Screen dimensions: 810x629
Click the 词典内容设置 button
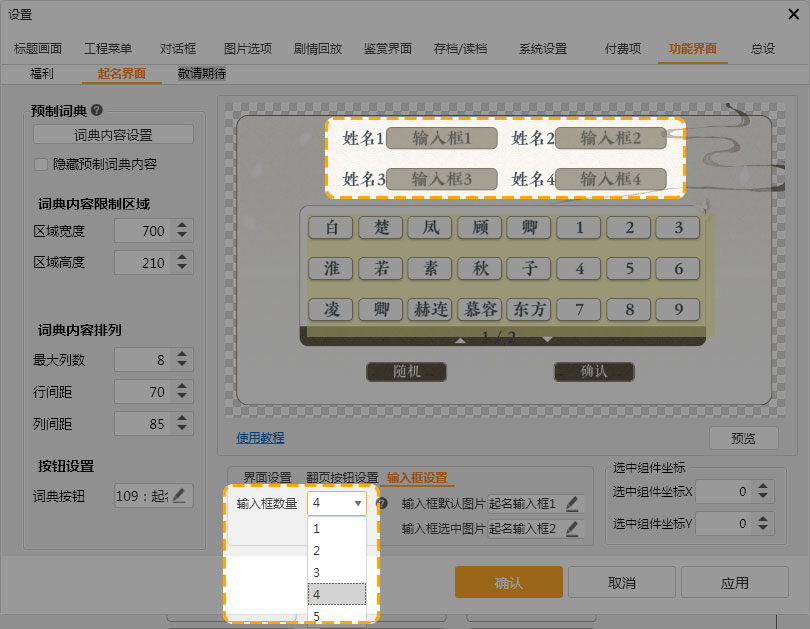coord(113,135)
